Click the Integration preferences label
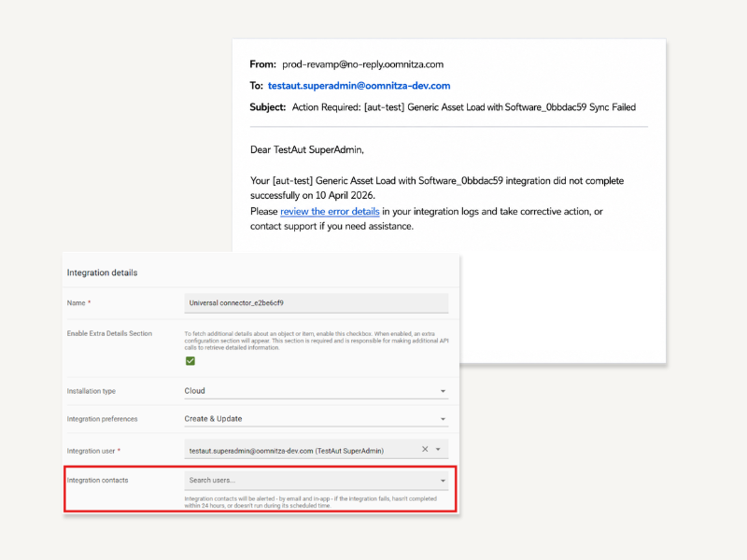Viewport: 747px width, 560px height. (x=102, y=419)
